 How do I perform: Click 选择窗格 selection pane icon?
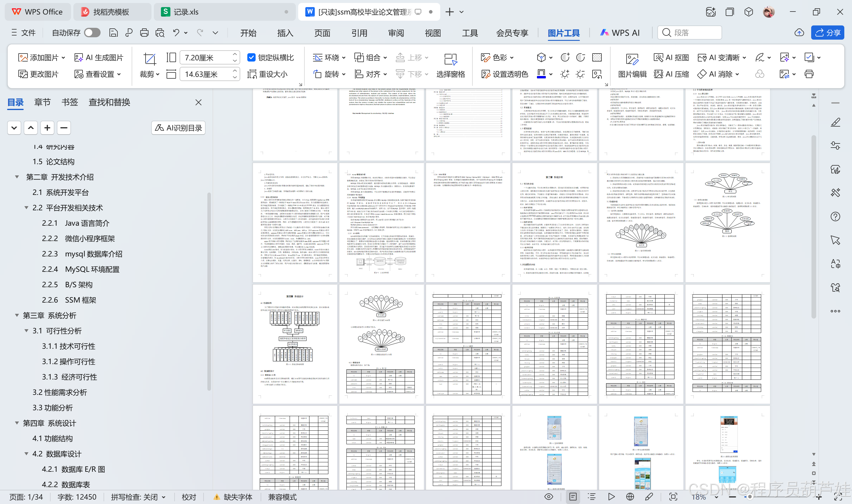coord(451,59)
